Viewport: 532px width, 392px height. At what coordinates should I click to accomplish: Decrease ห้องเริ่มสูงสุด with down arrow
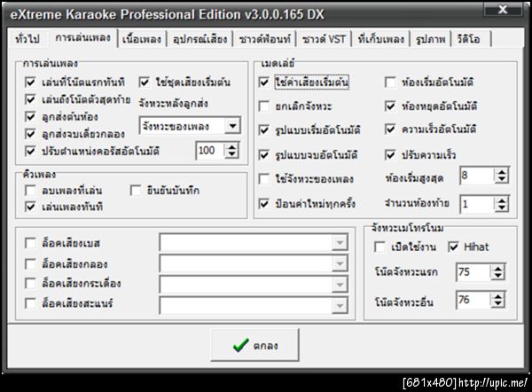point(502,179)
